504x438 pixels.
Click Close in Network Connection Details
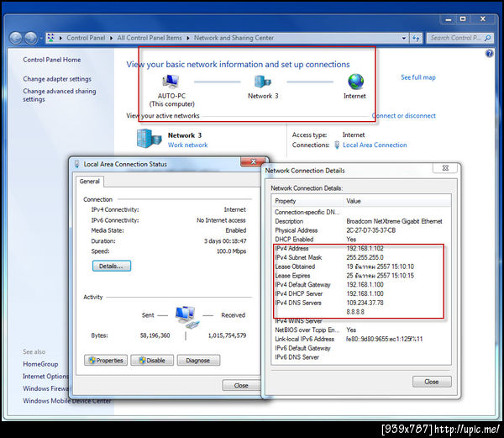(432, 382)
